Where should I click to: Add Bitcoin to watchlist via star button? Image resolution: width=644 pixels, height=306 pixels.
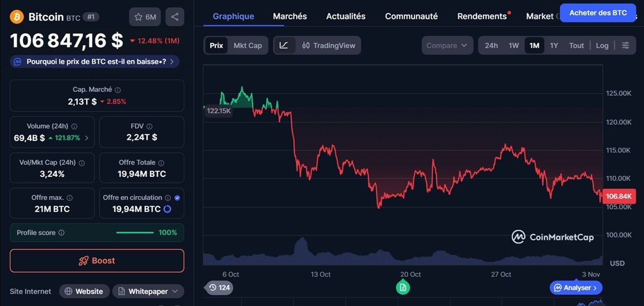coord(145,17)
